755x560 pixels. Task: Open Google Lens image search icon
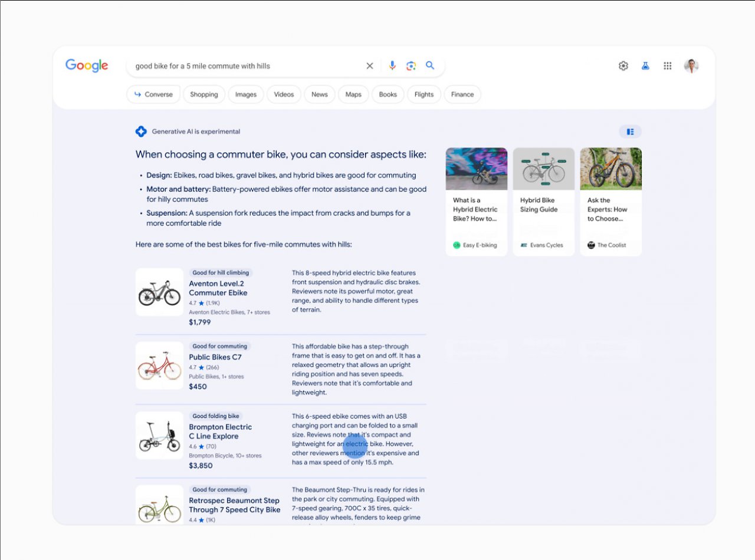411,66
